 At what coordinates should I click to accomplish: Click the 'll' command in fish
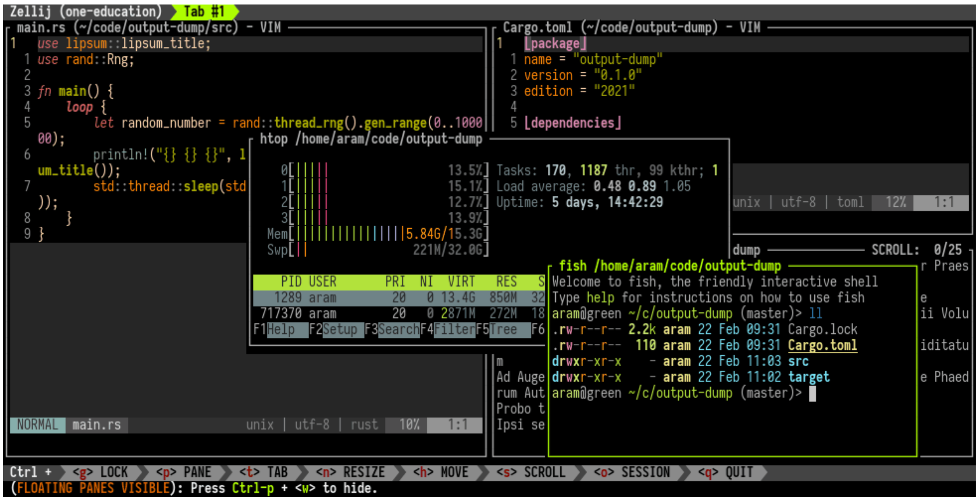point(816,314)
